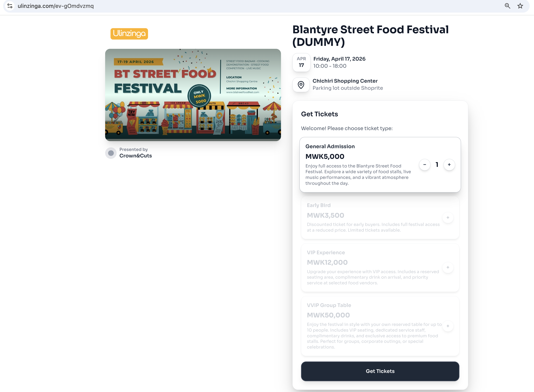Open the Crown&Cuts presenter link
Screen dimensions: 534x392
point(136,156)
